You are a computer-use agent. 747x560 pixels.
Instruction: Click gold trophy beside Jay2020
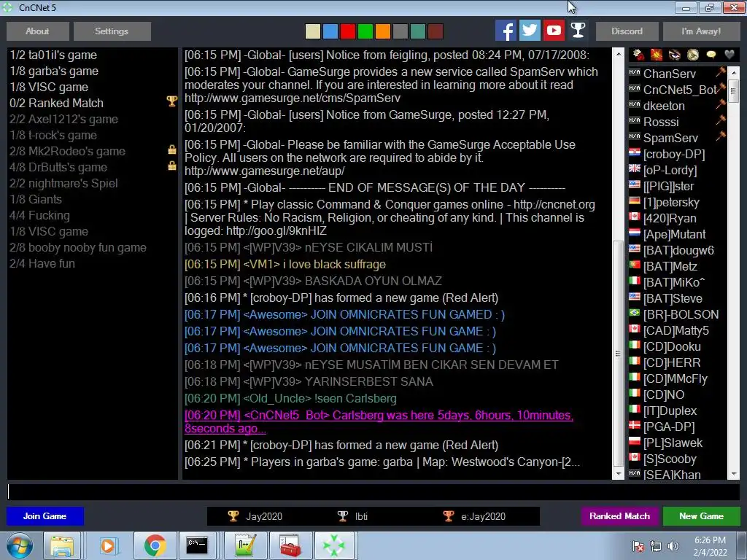(x=233, y=516)
